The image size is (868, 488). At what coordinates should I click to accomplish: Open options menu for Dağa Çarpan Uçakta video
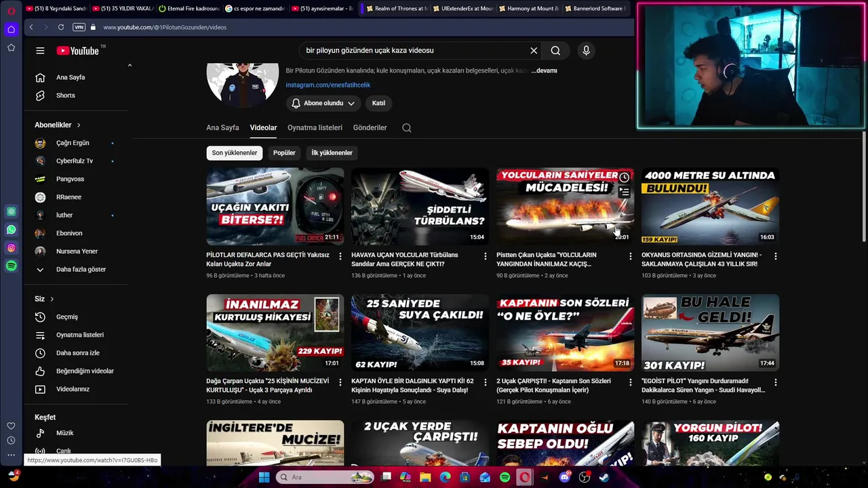(x=340, y=382)
